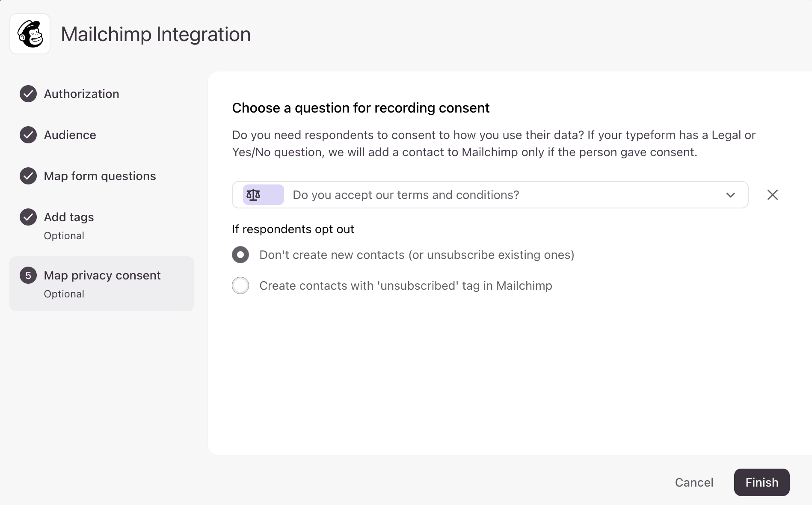The width and height of the screenshot is (812, 505).
Task: Go to the Audience step
Action: [70, 135]
